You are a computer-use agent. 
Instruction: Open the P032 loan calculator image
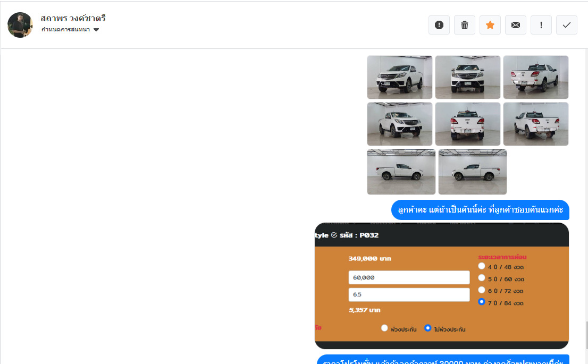[442, 286]
